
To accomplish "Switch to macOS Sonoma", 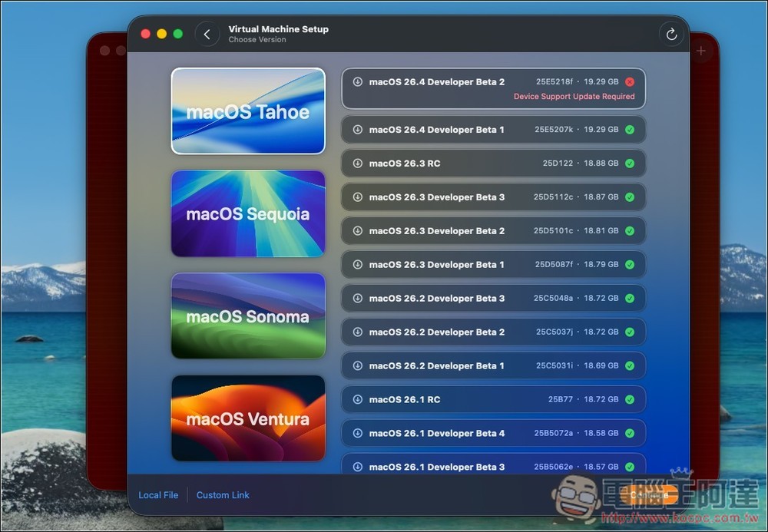I will pyautogui.click(x=248, y=316).
